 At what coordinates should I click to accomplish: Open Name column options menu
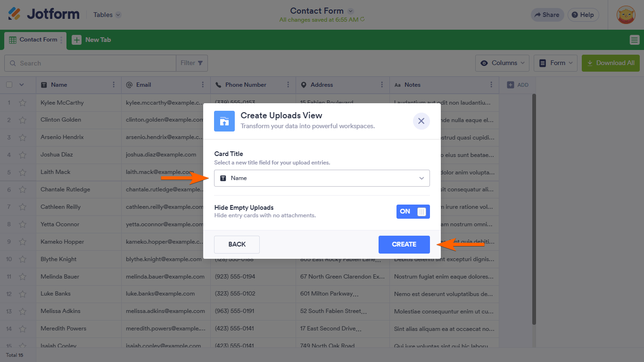coord(114,85)
